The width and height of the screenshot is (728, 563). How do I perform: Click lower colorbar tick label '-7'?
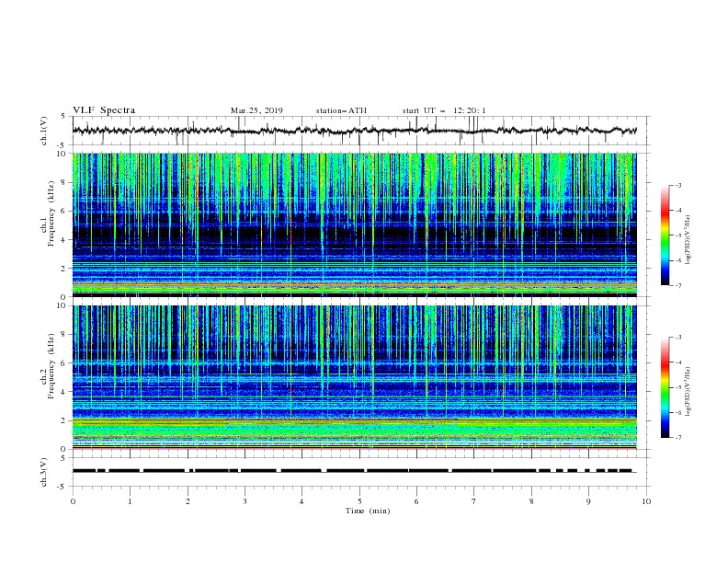677,438
